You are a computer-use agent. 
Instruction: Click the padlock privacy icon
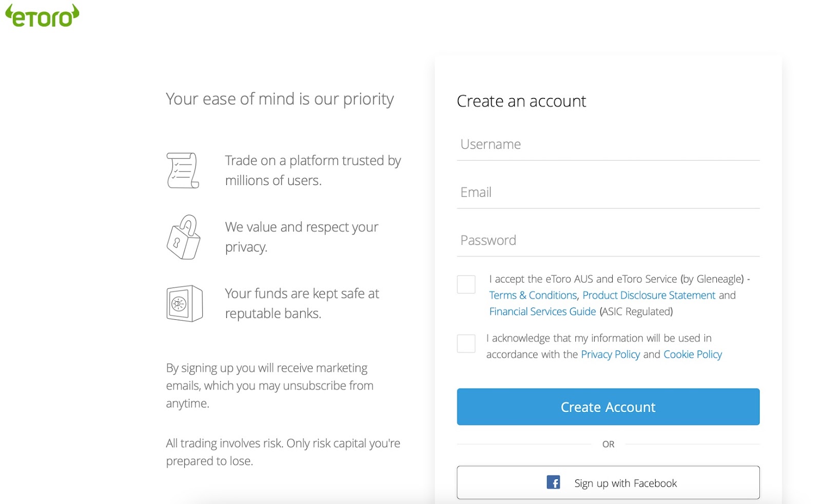pyautogui.click(x=184, y=237)
